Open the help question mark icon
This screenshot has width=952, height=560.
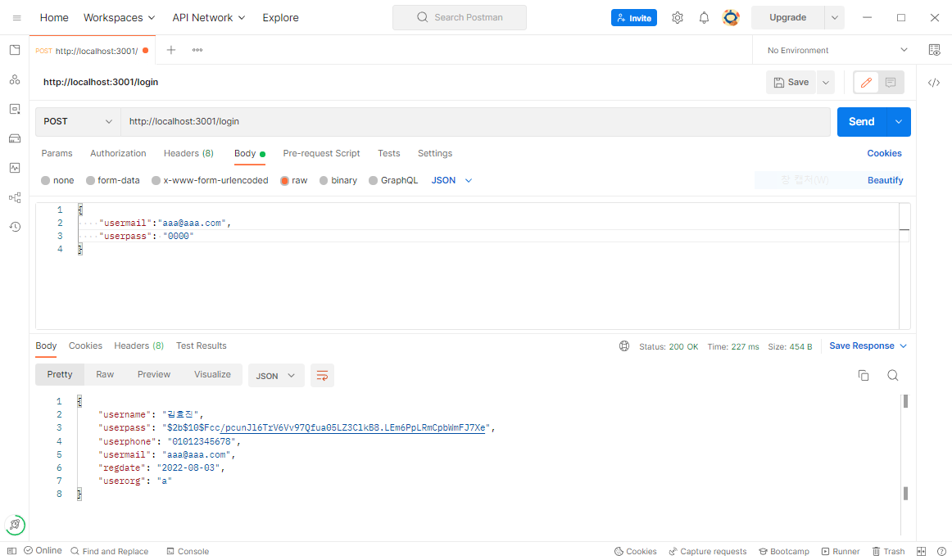tap(941, 551)
